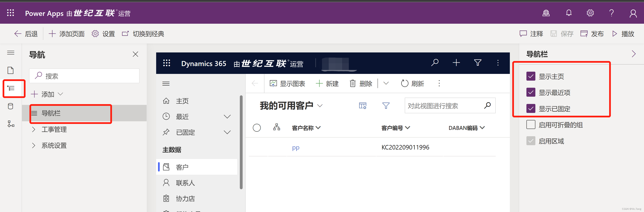The width and height of the screenshot is (644, 212).
Task: Open the pp customer record link
Action: [296, 147]
